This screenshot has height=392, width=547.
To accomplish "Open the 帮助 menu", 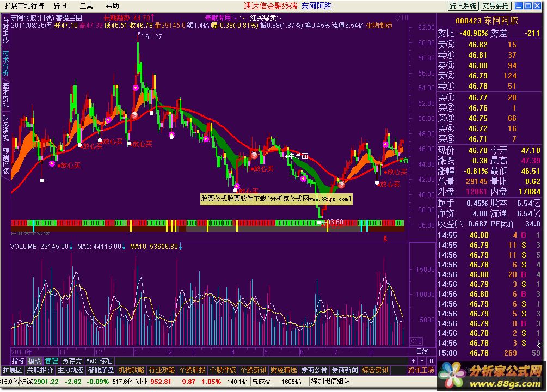I will click(x=112, y=5).
